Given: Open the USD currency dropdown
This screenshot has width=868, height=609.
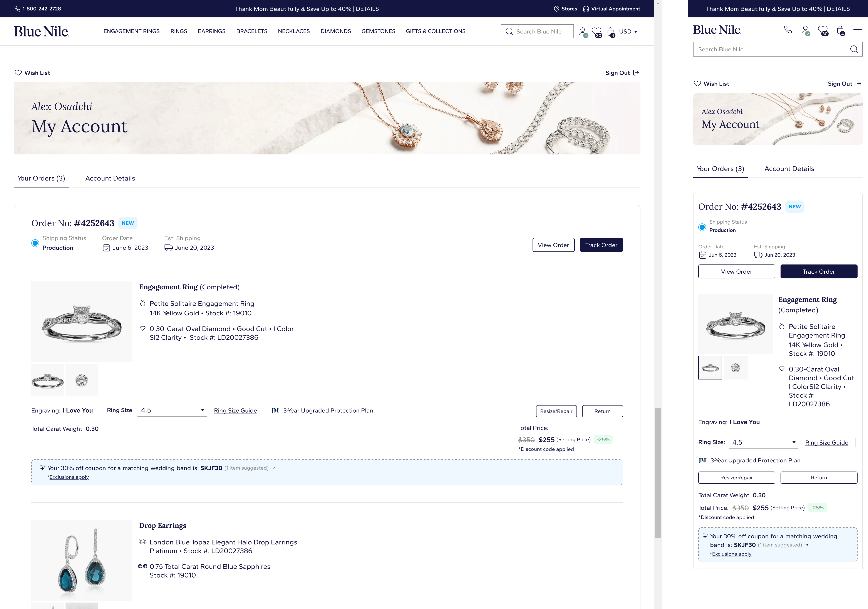Looking at the screenshot, I should click(628, 32).
